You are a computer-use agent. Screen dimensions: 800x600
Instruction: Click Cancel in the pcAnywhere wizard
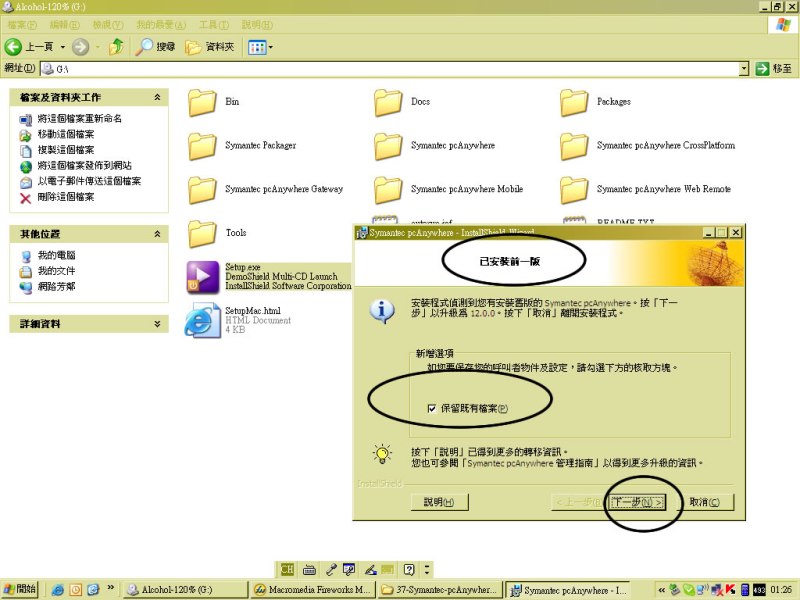[x=705, y=502]
